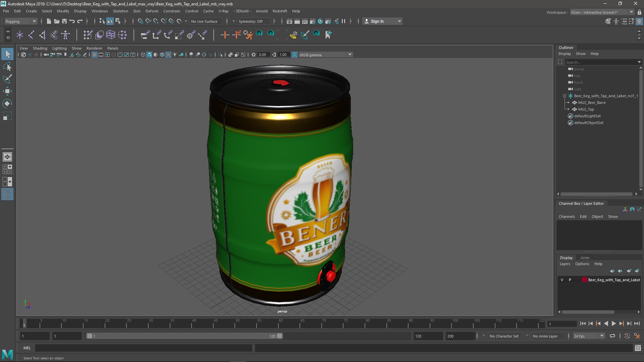Open the Script Editor icon
Image resolution: width=644 pixels, height=362 pixels.
tap(638, 348)
